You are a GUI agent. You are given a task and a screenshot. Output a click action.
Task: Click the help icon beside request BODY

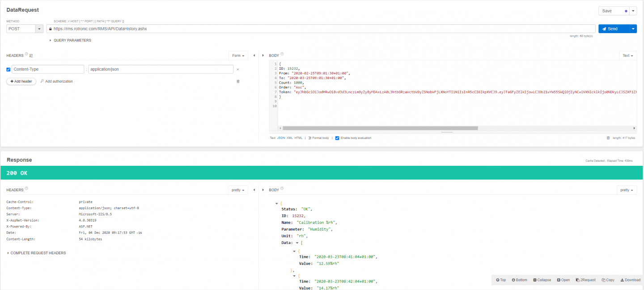[x=282, y=55]
